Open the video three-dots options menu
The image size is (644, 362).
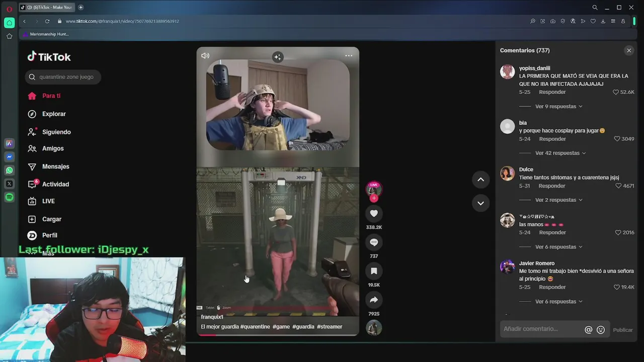pos(349,56)
